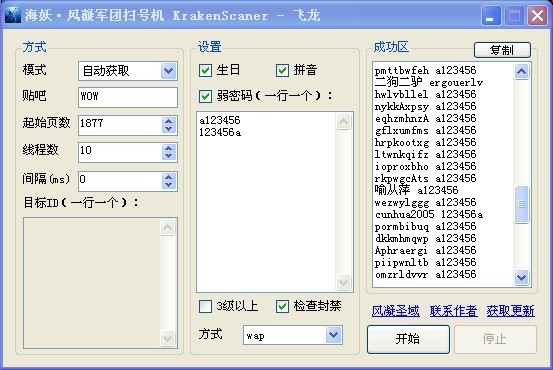Click the 开始 button
Screen dimensions: 553x370
tap(408, 339)
